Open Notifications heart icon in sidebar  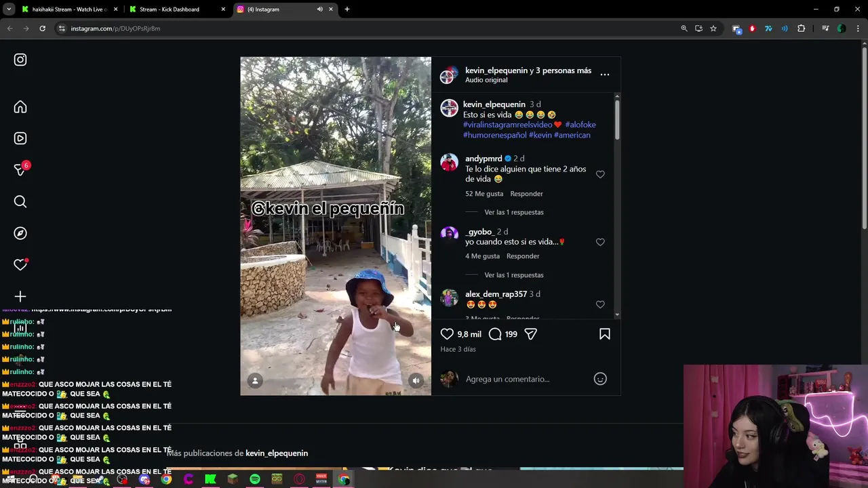pos(20,265)
